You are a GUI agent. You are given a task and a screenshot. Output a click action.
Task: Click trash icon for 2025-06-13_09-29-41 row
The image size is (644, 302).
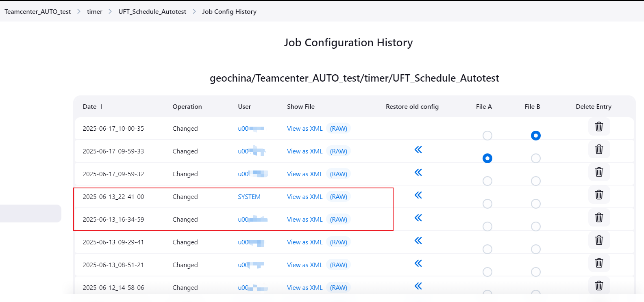(x=599, y=240)
